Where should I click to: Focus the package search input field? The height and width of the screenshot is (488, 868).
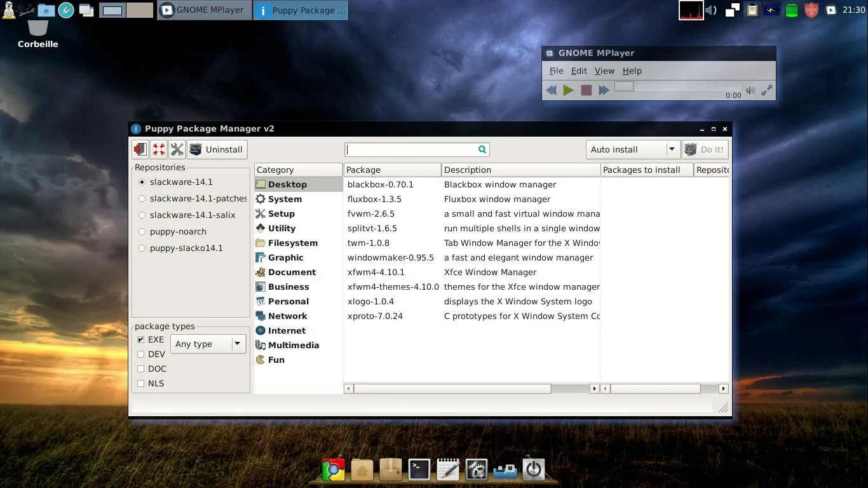point(417,149)
